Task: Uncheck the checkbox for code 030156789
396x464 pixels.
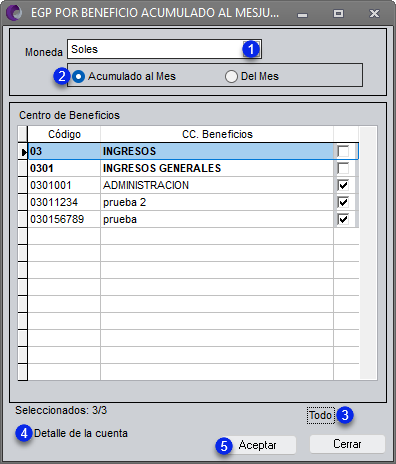Action: 343,219
